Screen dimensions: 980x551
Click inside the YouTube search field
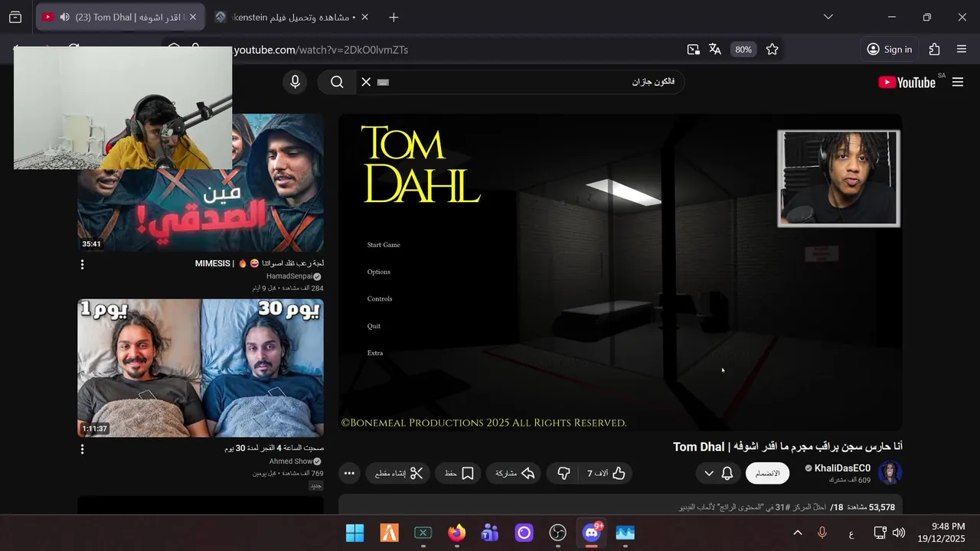coord(521,82)
